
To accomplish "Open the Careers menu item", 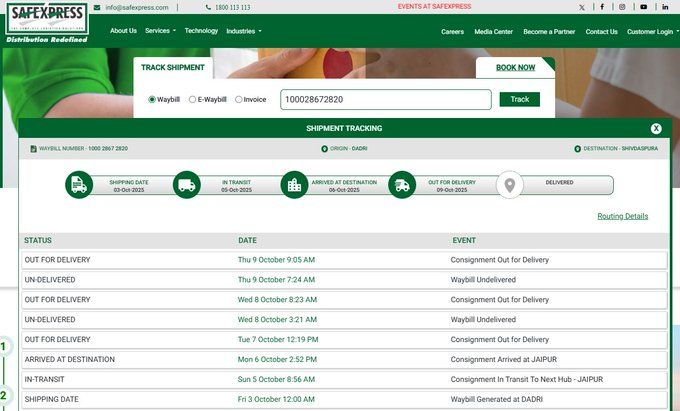I will point(452,32).
